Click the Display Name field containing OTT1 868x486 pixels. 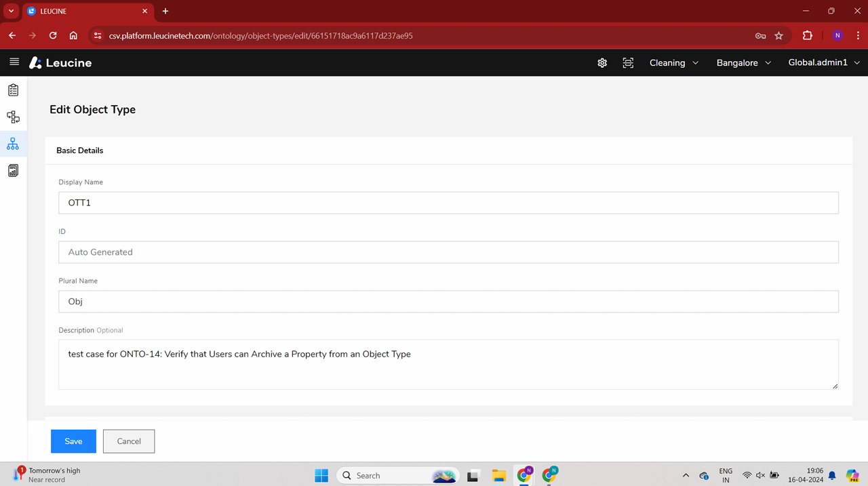click(448, 203)
